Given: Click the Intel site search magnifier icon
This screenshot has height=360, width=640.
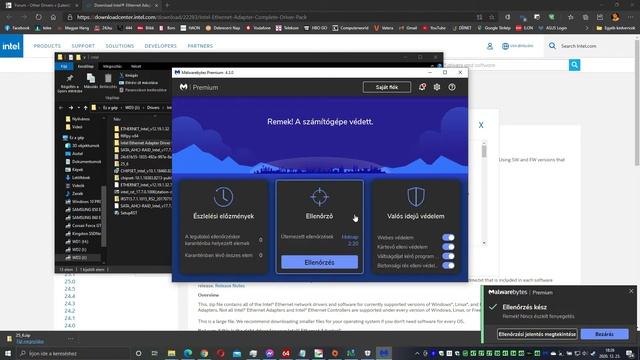Looking at the screenshot, I should [x=552, y=46].
